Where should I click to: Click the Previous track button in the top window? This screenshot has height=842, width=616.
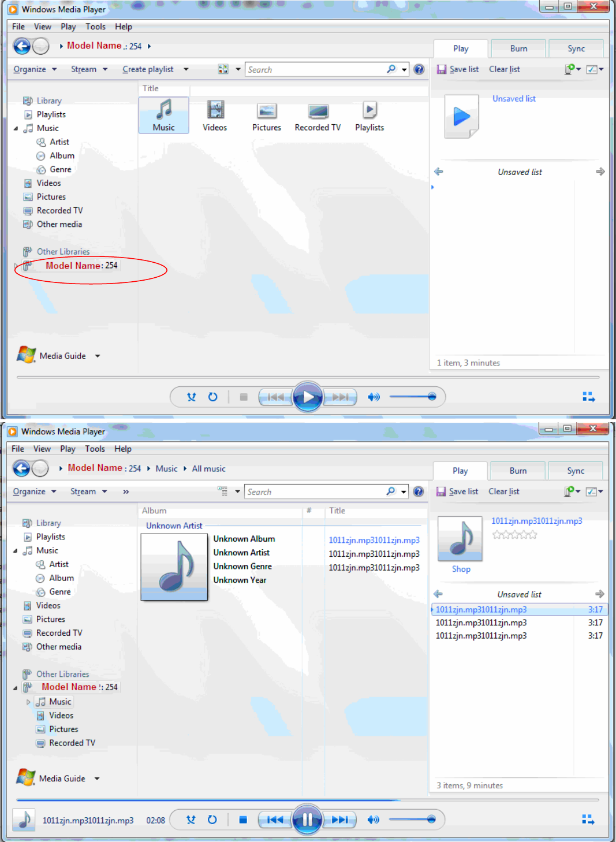[276, 397]
